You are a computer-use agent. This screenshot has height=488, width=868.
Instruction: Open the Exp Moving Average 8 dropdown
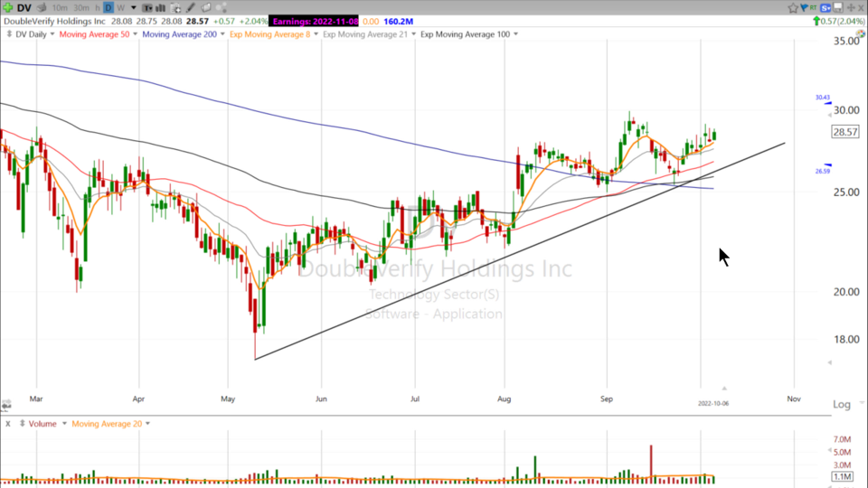pyautogui.click(x=316, y=34)
